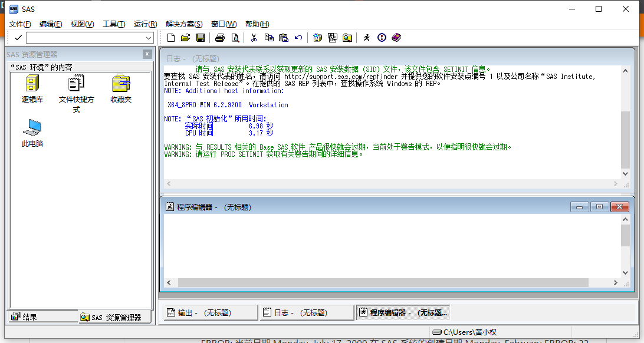Screen dimensions: 644x343
Task: Open the 文件(F) menu
Action: pos(19,24)
